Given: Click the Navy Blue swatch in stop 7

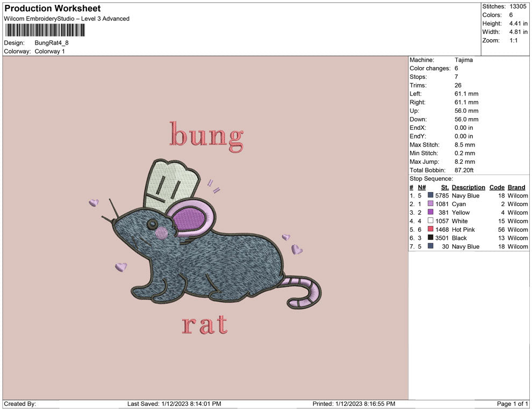Looking at the screenshot, I should (430, 246).
